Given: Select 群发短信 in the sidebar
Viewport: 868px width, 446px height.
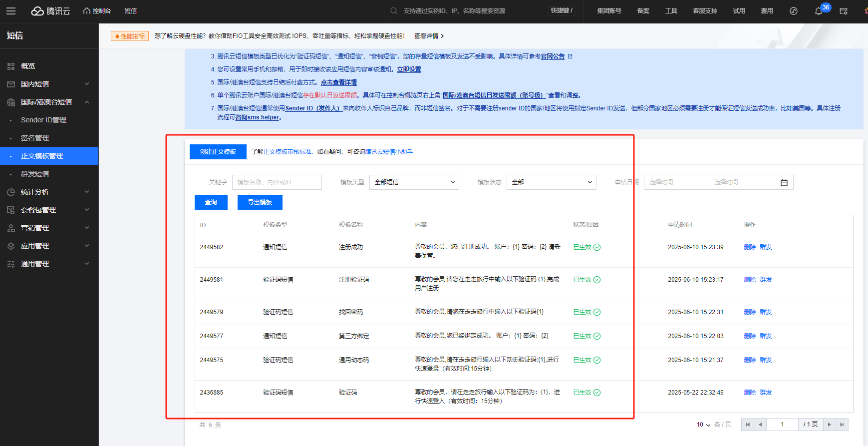Looking at the screenshot, I should pos(35,174).
